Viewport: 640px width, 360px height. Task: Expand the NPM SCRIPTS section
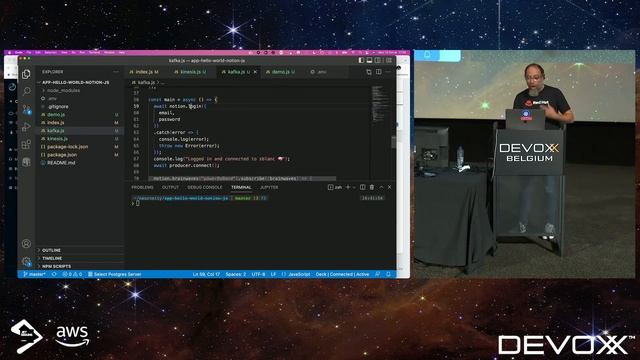click(x=80, y=266)
